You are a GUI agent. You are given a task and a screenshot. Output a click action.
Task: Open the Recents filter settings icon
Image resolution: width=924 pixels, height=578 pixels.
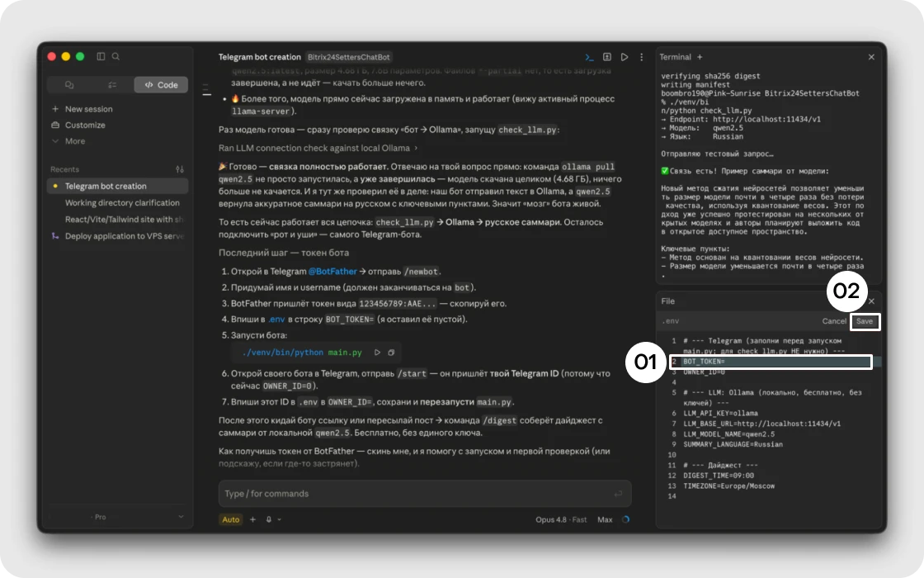(x=180, y=169)
